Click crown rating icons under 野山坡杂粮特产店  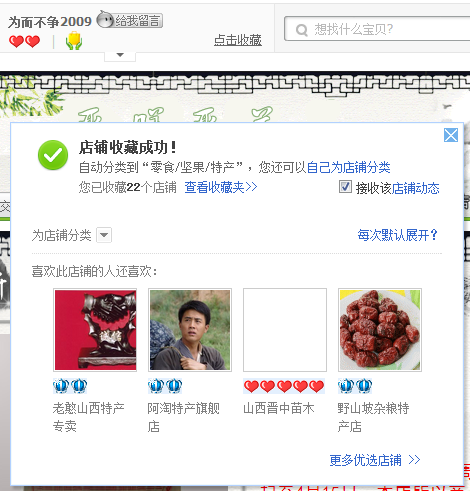click(x=355, y=386)
